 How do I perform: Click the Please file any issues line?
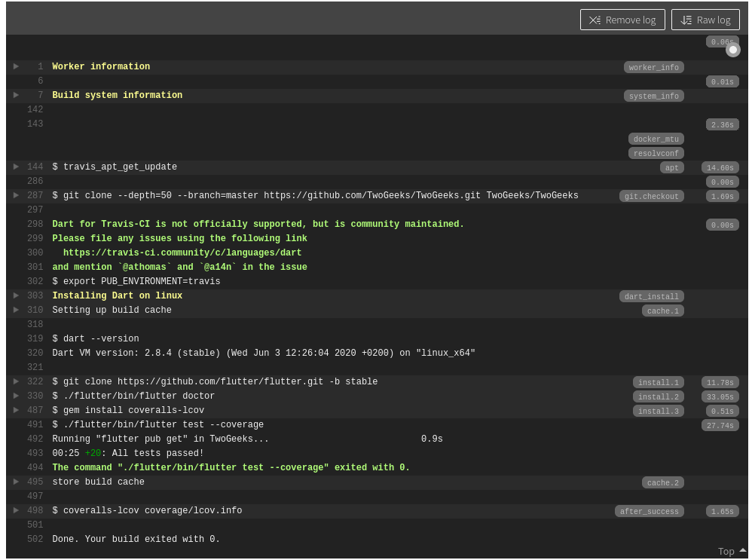coord(179,238)
